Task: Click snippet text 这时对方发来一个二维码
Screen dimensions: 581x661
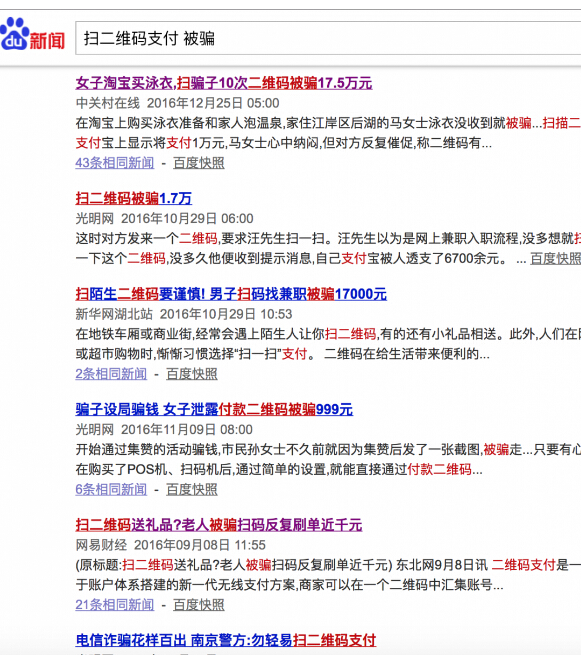Action: coord(146,239)
